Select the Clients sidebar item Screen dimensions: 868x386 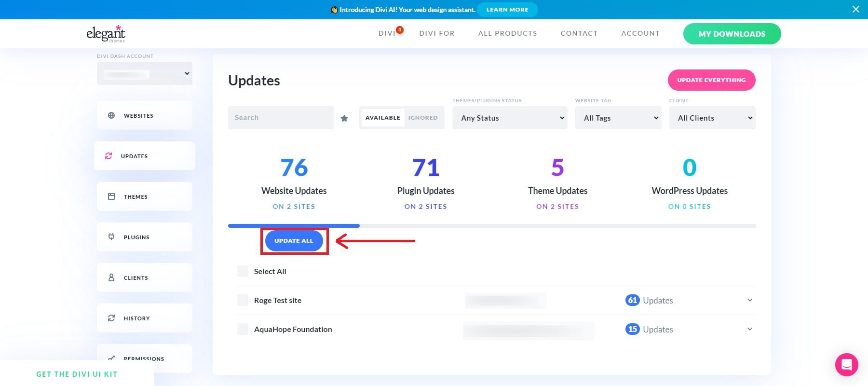[145, 277]
